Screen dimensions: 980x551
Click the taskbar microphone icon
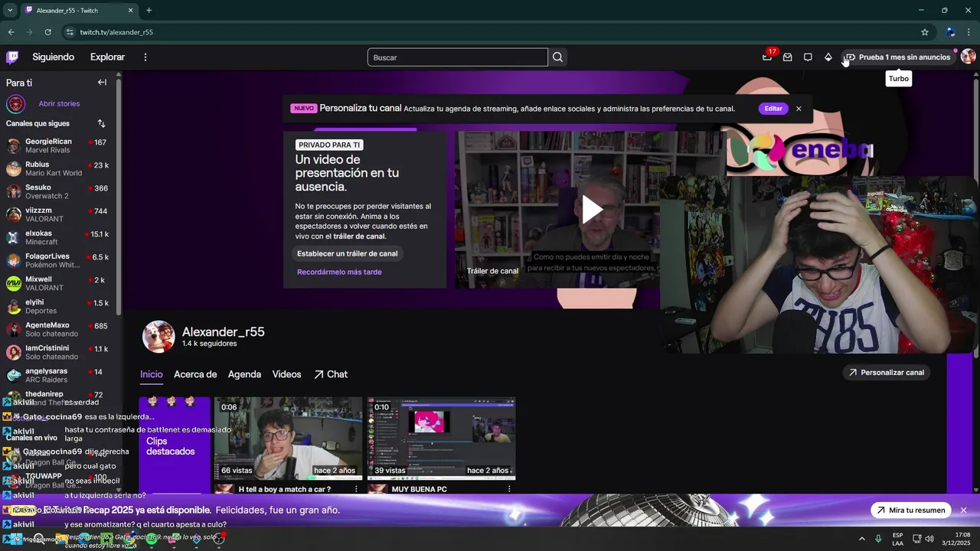click(x=878, y=539)
